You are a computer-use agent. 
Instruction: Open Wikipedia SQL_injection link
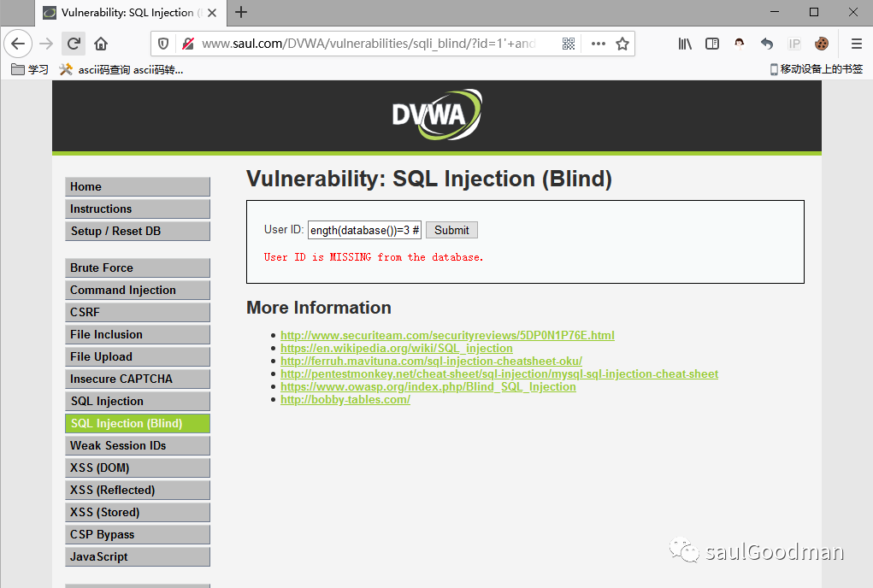pos(397,348)
